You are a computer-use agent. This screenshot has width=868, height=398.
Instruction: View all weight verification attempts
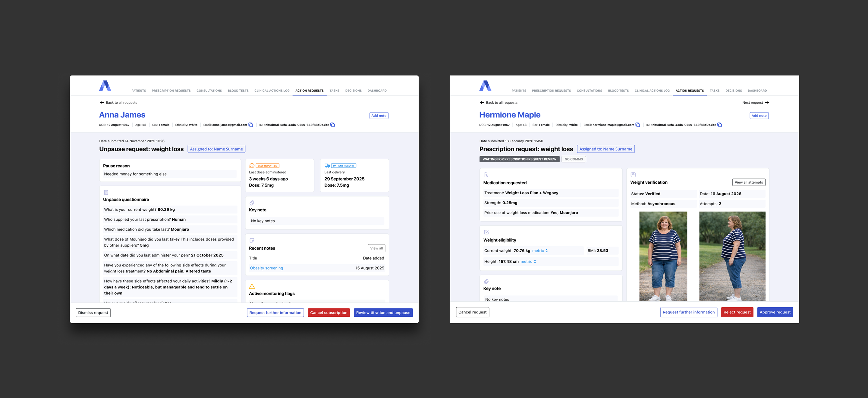749,182
